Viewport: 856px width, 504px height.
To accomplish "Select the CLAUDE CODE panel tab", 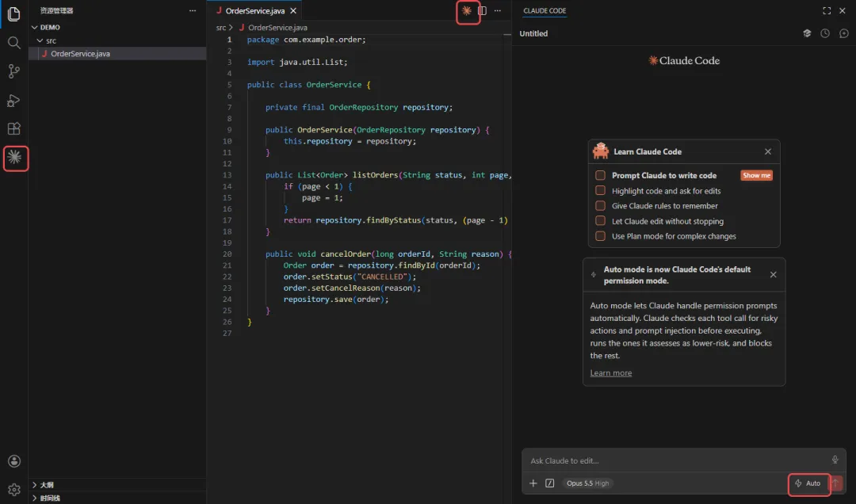I will click(545, 10).
